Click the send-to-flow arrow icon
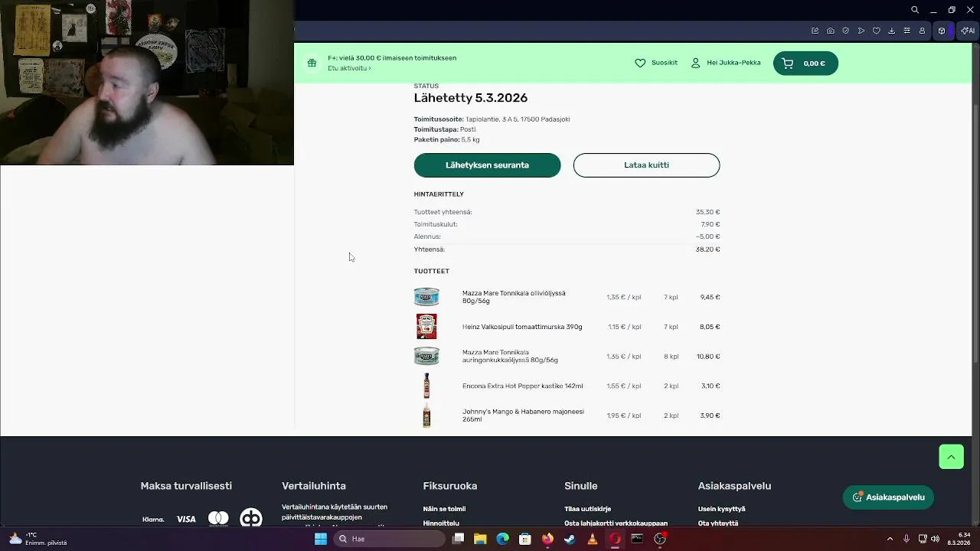 [861, 31]
